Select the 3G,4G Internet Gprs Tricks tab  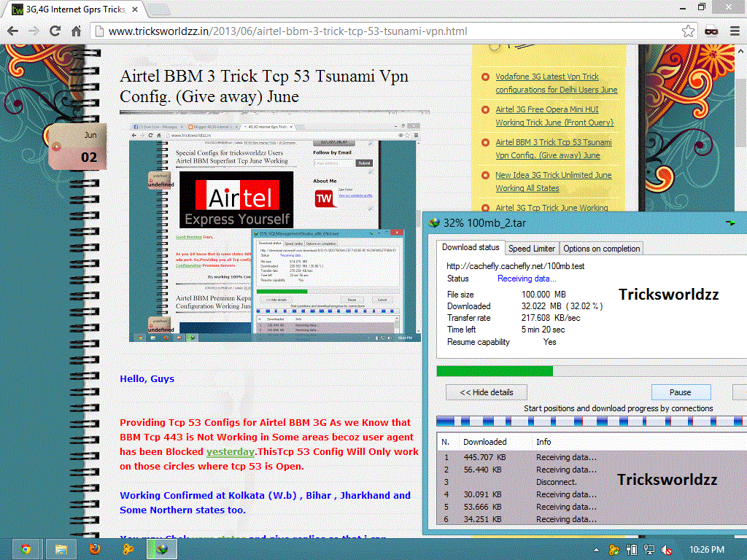(x=75, y=9)
